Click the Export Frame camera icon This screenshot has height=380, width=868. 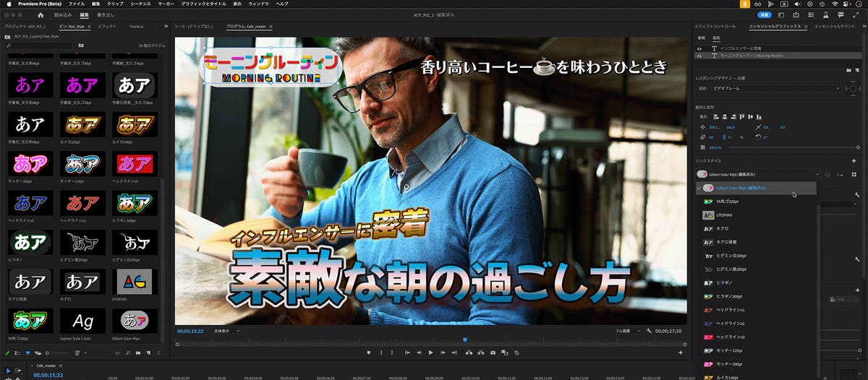pos(493,353)
